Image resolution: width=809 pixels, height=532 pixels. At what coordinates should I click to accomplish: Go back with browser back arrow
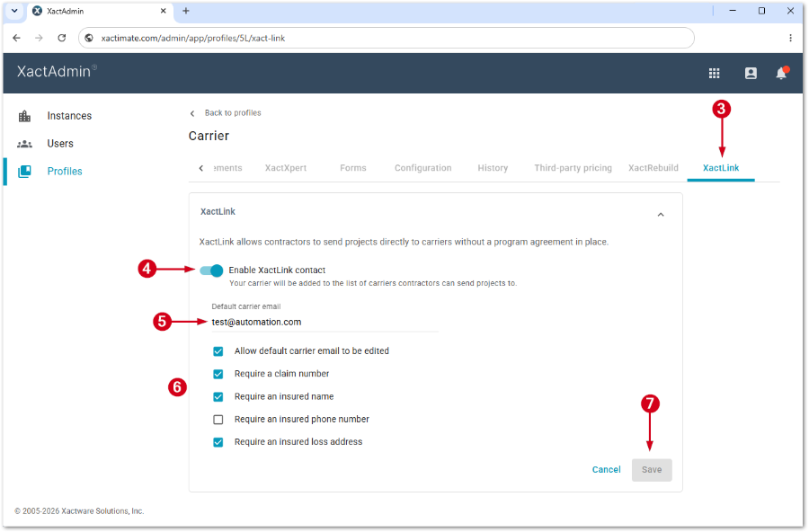point(16,38)
